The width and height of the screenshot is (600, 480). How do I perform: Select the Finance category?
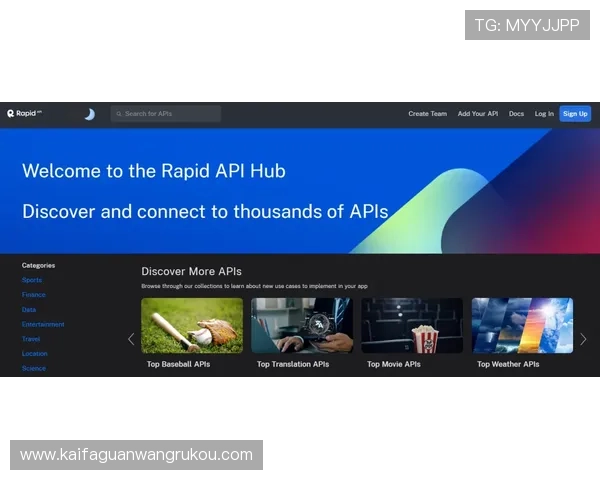point(34,295)
